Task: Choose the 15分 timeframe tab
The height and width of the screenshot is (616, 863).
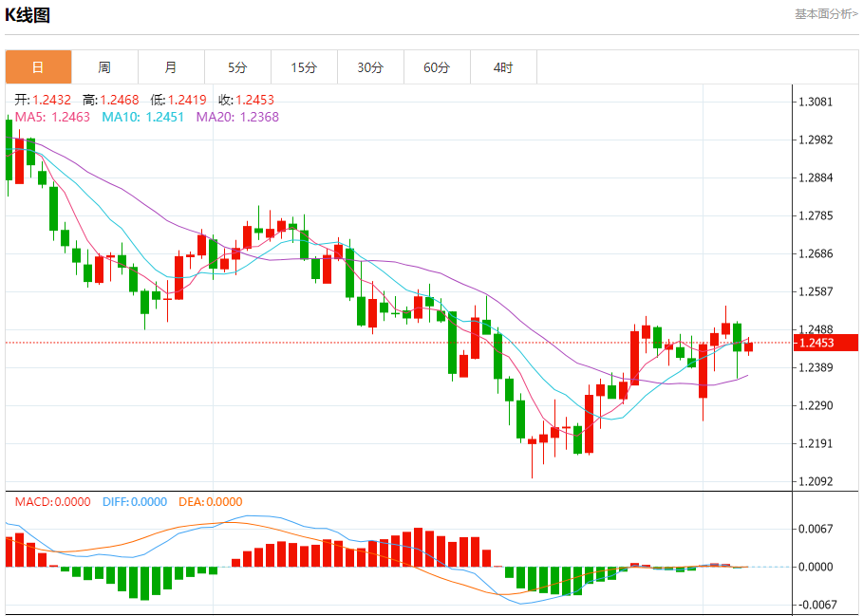Action: coord(304,67)
